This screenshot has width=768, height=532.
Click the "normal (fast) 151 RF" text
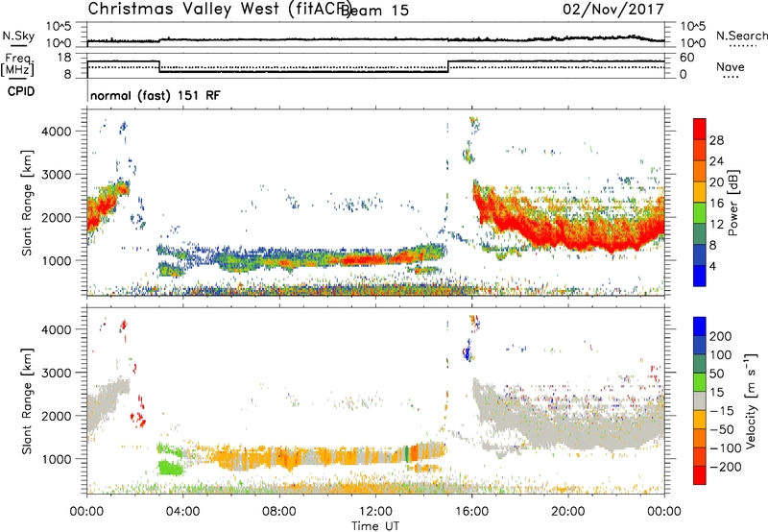156,95
